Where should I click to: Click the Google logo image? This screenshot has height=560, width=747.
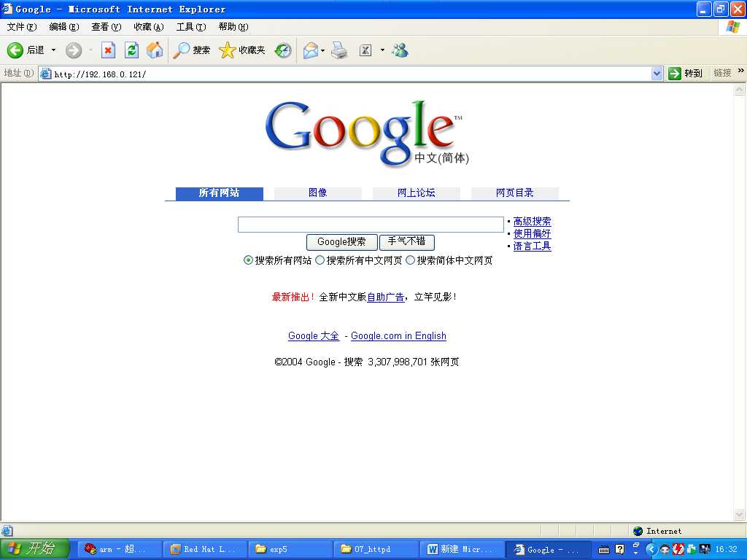point(367,133)
